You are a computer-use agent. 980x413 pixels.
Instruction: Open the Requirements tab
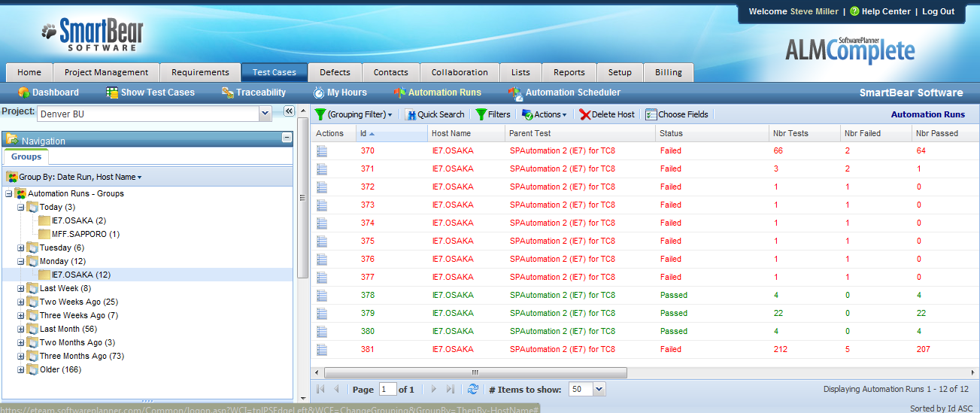tap(200, 72)
